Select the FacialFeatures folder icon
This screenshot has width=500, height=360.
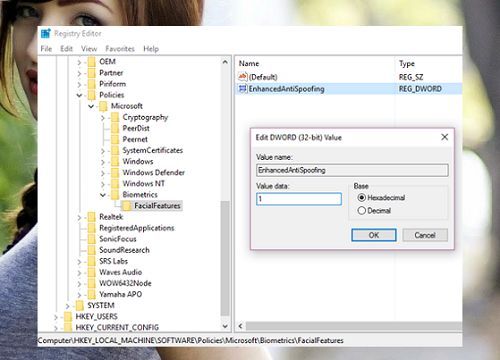[x=126, y=206]
